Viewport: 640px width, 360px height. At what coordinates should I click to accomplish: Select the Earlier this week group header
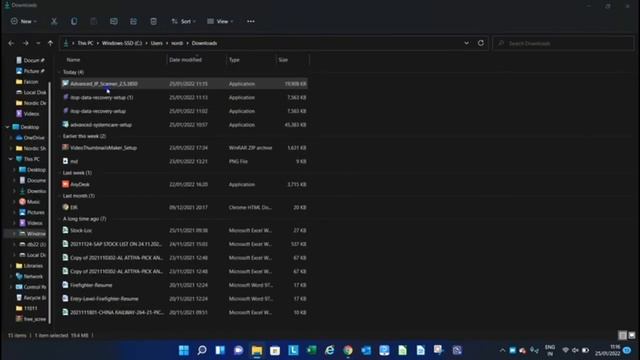click(x=84, y=136)
